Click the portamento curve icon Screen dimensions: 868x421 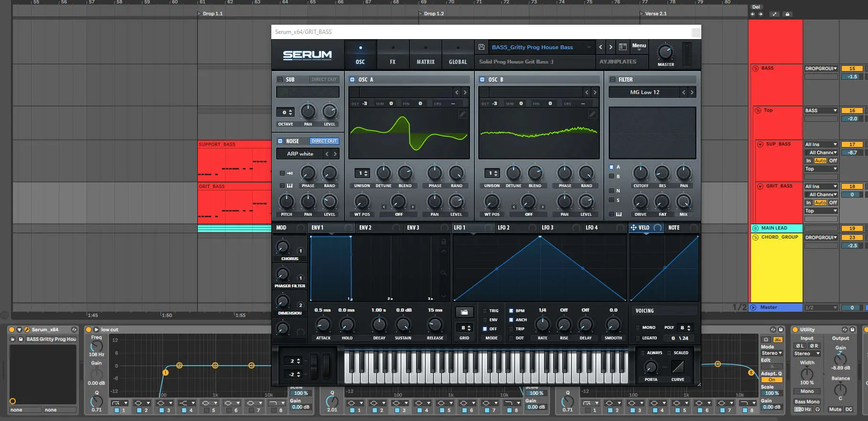click(677, 367)
